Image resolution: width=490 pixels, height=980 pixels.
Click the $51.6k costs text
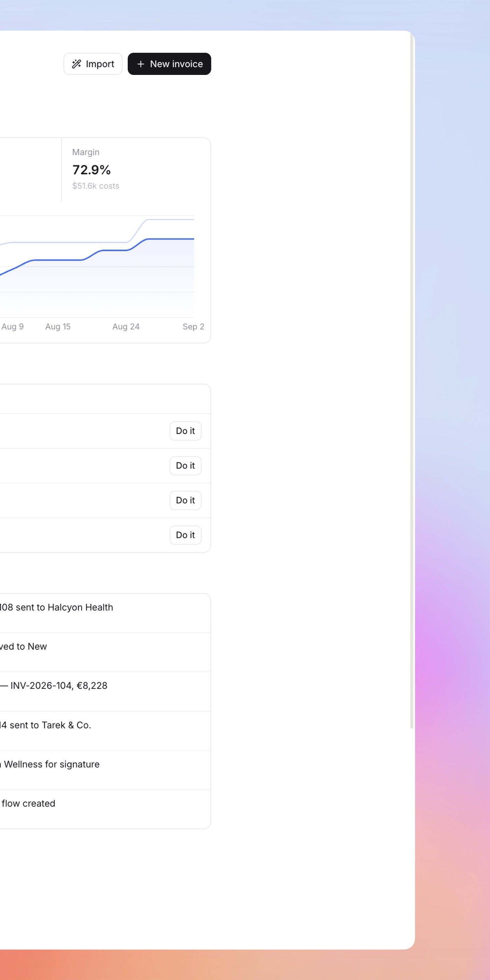click(x=96, y=186)
